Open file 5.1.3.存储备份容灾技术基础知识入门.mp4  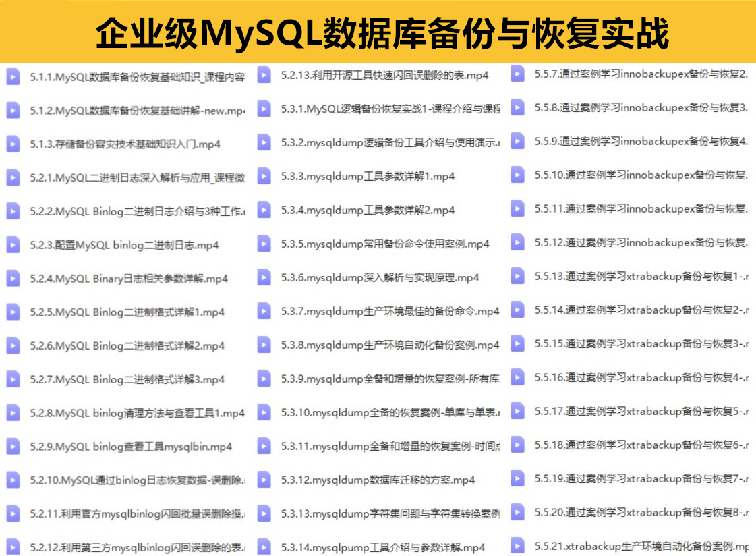pos(125,144)
